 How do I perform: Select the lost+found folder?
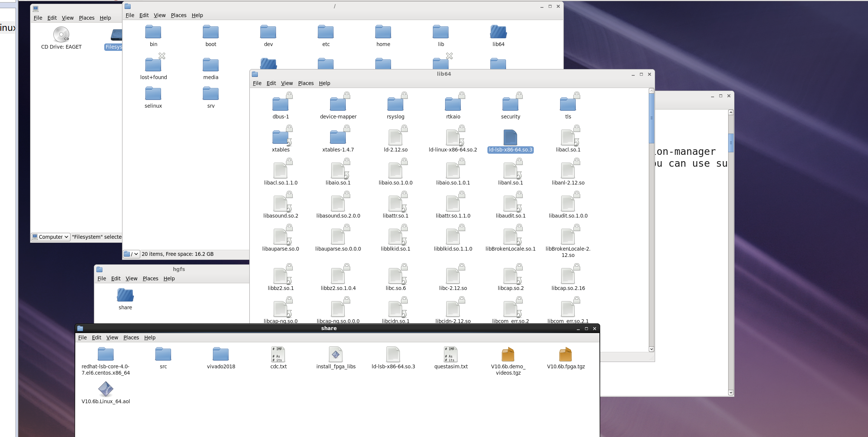click(x=153, y=65)
